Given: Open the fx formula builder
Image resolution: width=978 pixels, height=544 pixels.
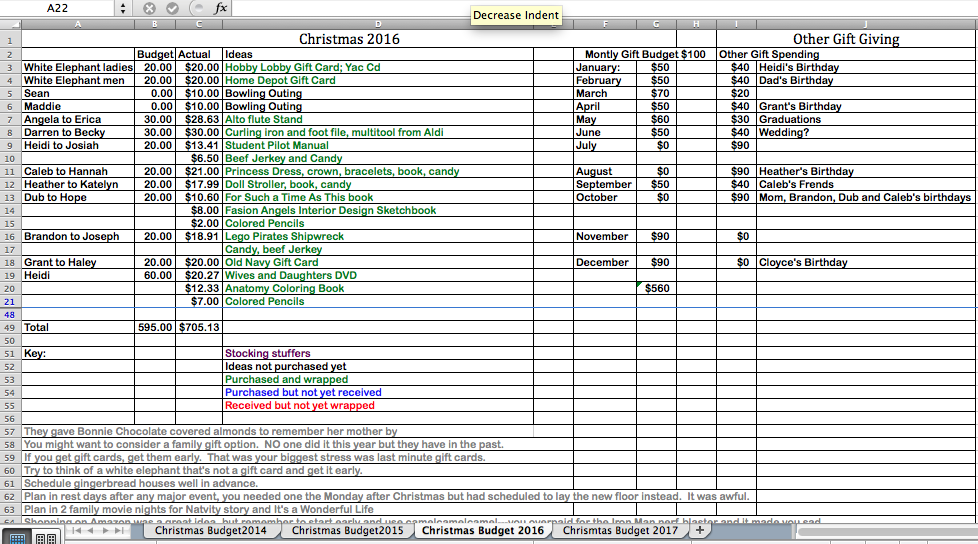Looking at the screenshot, I should pos(220,8).
